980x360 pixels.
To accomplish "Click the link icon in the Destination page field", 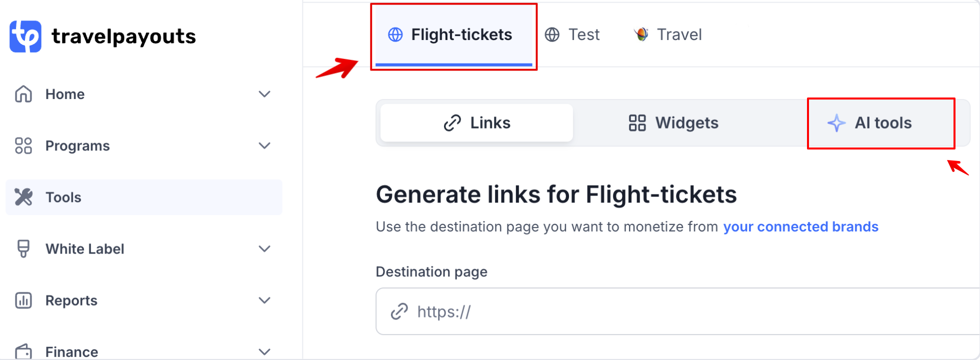I will (398, 311).
